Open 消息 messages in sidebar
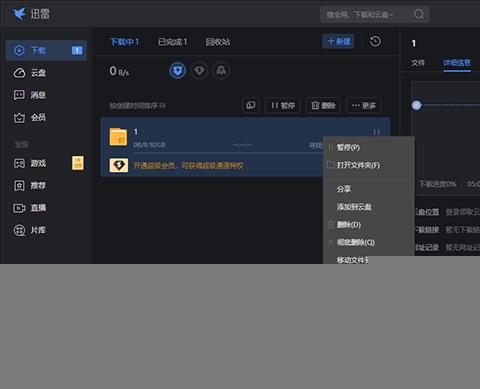The height and width of the screenshot is (389, 480). (x=29, y=95)
